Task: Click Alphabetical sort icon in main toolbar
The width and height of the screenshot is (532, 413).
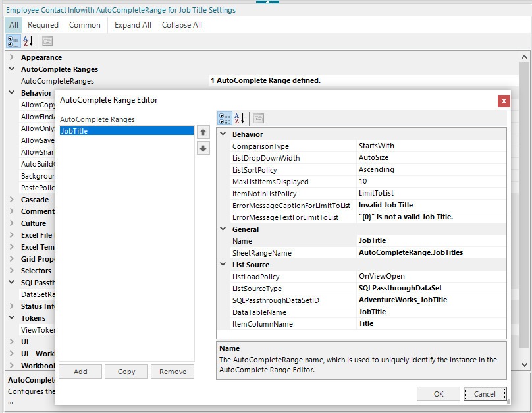Action: (x=28, y=41)
